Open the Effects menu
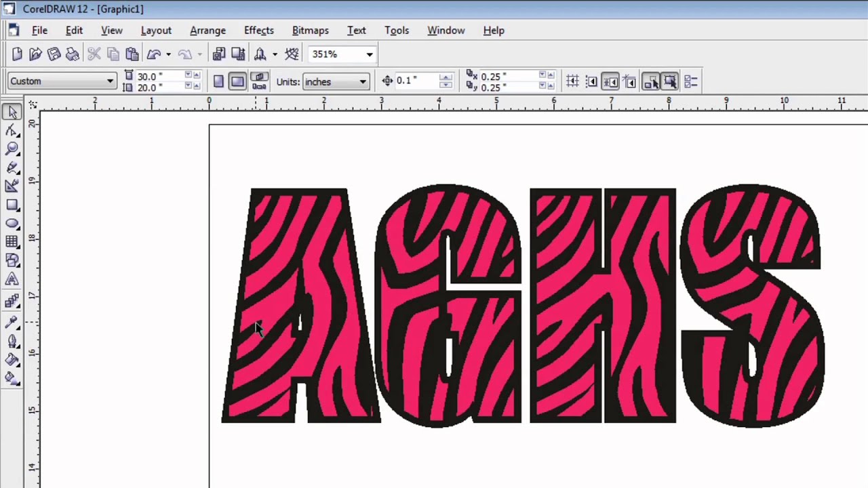 pyautogui.click(x=259, y=30)
